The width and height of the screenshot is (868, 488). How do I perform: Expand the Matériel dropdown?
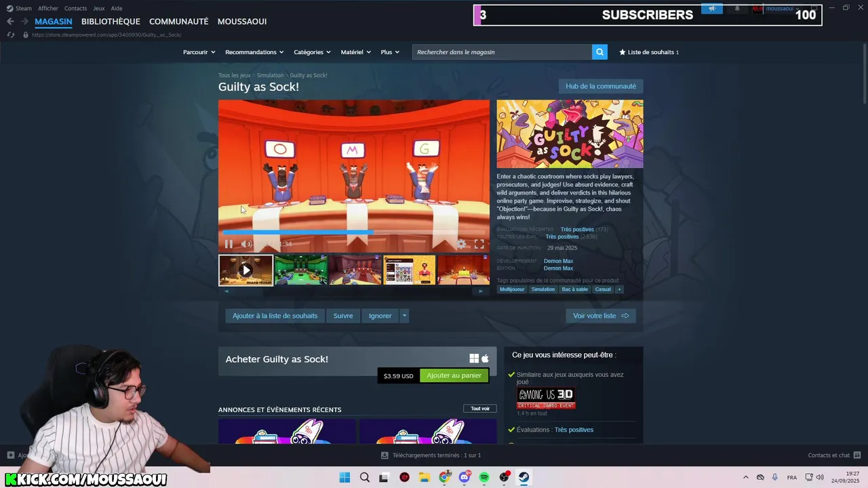(x=355, y=52)
